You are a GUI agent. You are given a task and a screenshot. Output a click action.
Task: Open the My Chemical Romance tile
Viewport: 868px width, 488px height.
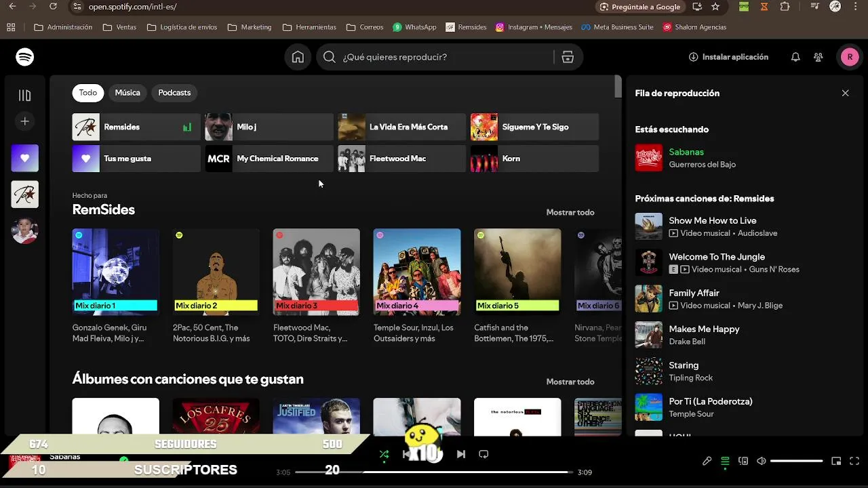(269, 159)
